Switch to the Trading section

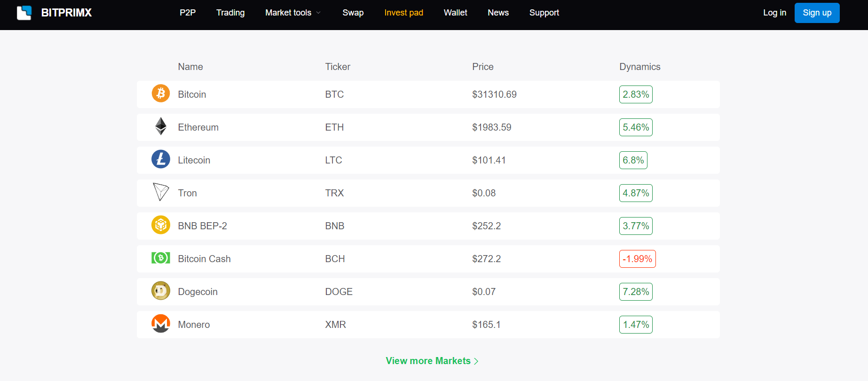pyautogui.click(x=230, y=13)
